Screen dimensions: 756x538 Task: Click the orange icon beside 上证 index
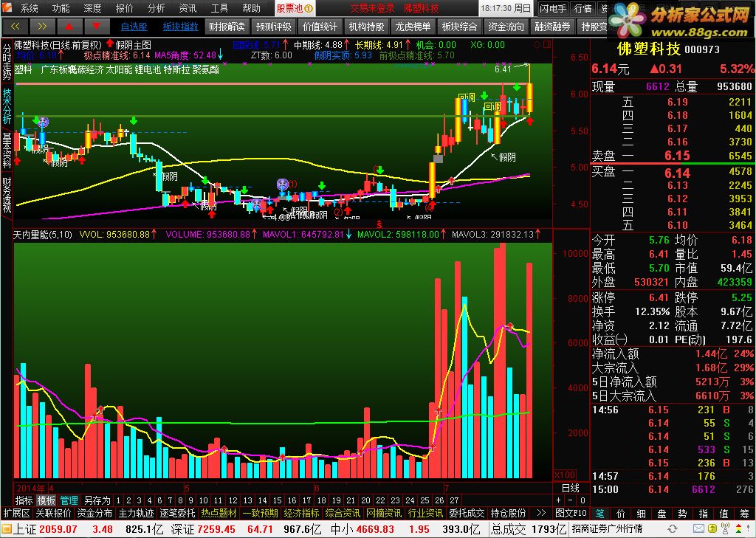point(7,529)
